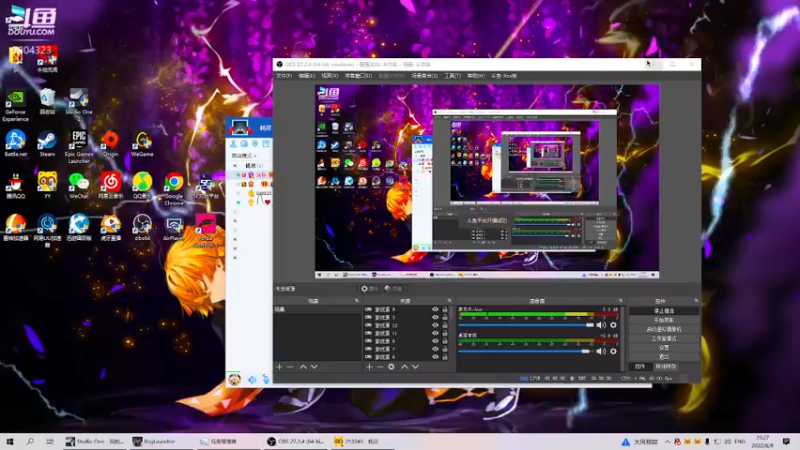Open the 视图(V) menu in OBS

pos(330,76)
